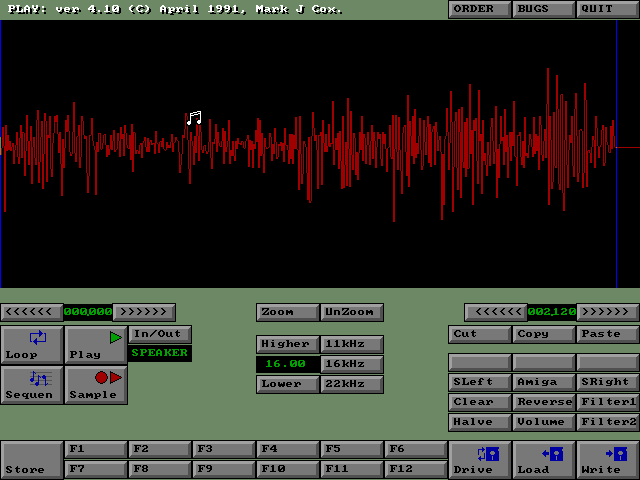
Task: Click the music note marker in waveform
Action: coord(194,118)
